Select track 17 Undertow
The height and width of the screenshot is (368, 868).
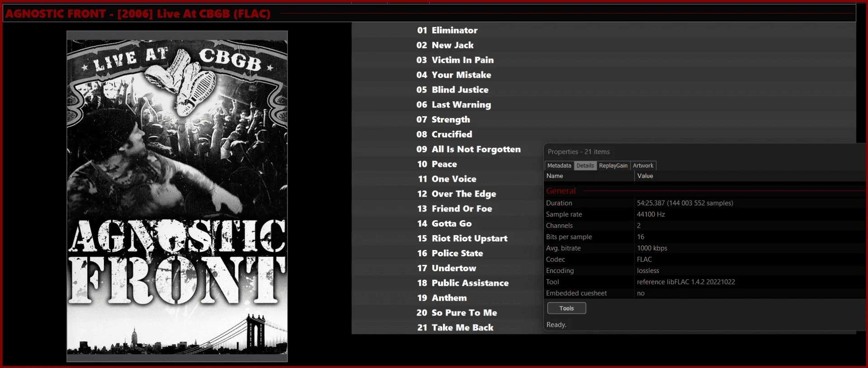447,268
